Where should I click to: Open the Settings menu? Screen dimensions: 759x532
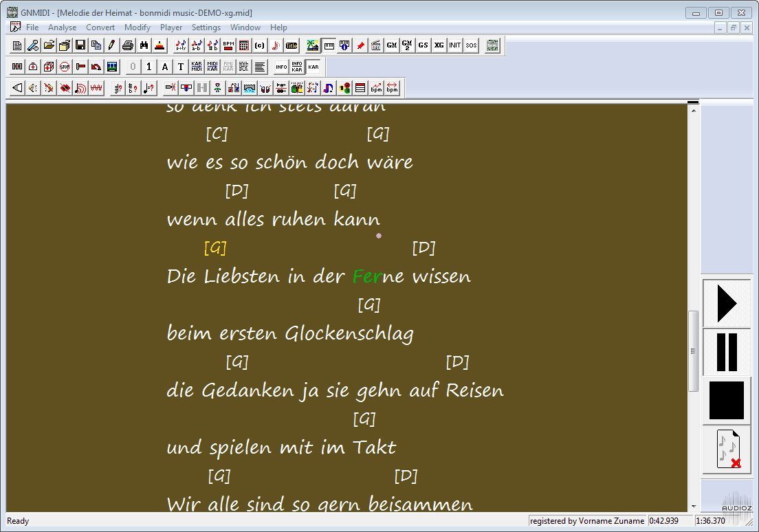pyautogui.click(x=206, y=27)
